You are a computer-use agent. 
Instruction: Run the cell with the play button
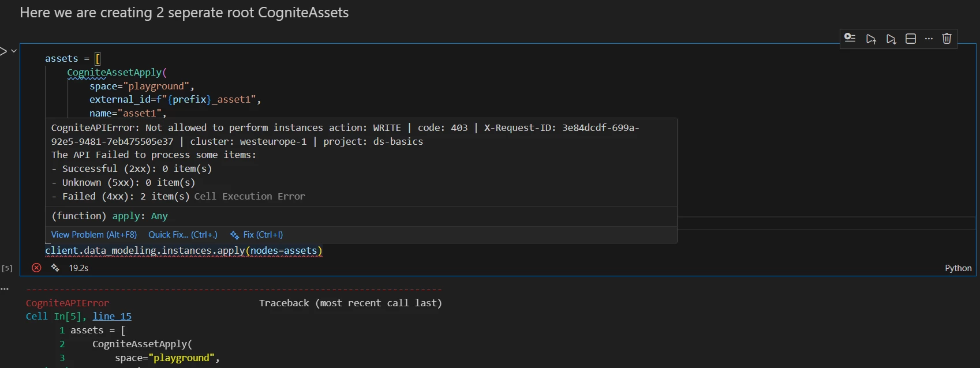click(x=3, y=51)
